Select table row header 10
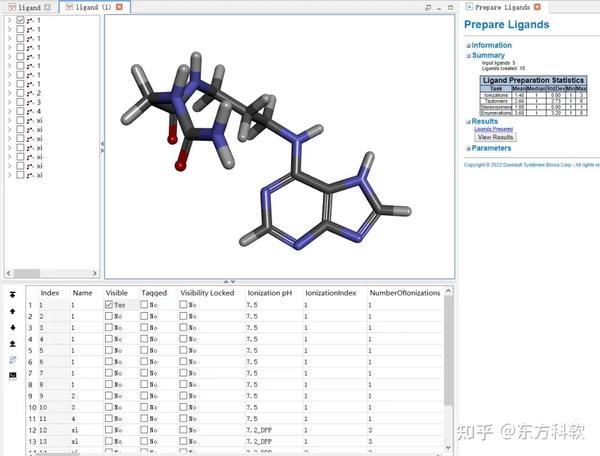Screen dimensions: 600x456 [32, 407]
